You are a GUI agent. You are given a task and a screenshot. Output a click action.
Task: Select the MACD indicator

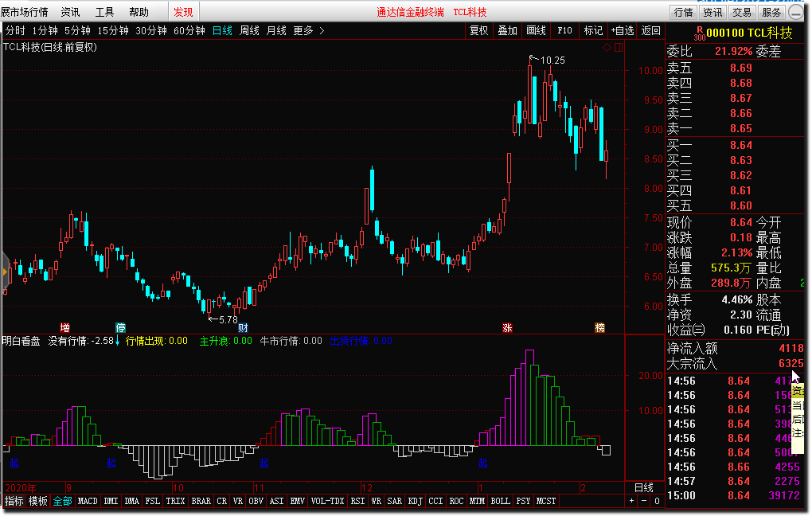88,501
